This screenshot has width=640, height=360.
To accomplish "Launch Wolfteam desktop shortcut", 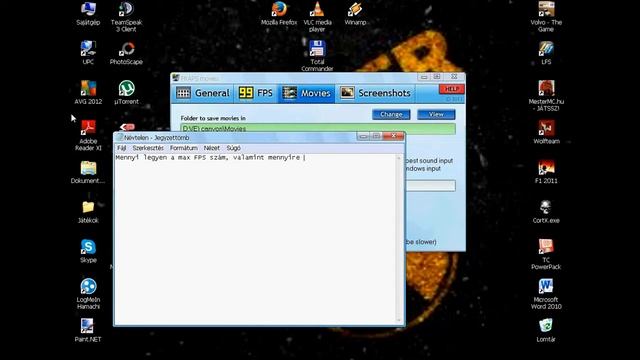I will tap(546, 132).
